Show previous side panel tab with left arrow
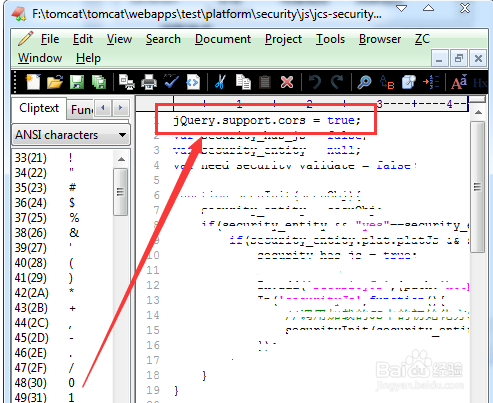 click(103, 108)
